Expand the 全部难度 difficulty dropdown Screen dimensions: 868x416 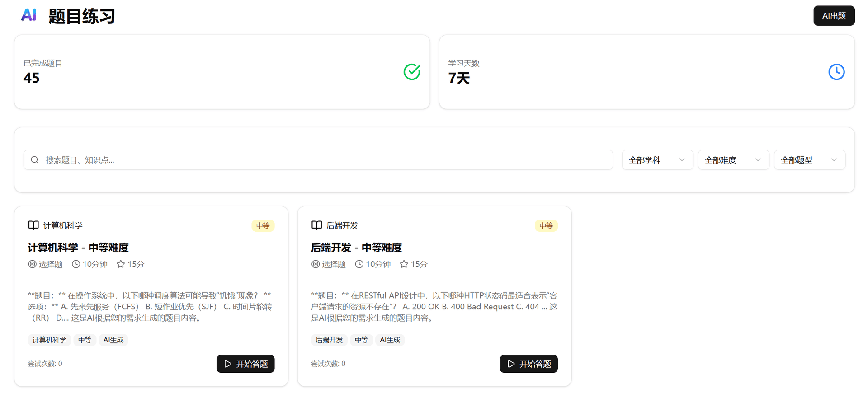[733, 160]
